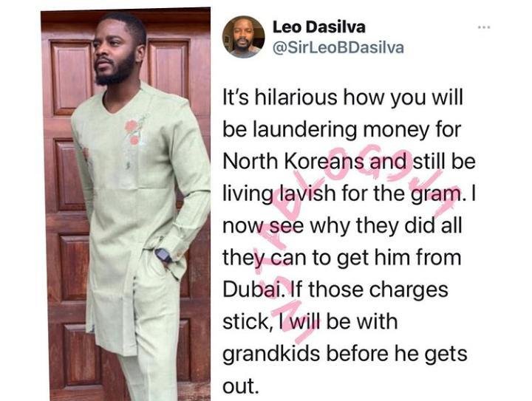Click the word "grandkids" in tweet text
Screen dimensions: 532x401
(271, 354)
